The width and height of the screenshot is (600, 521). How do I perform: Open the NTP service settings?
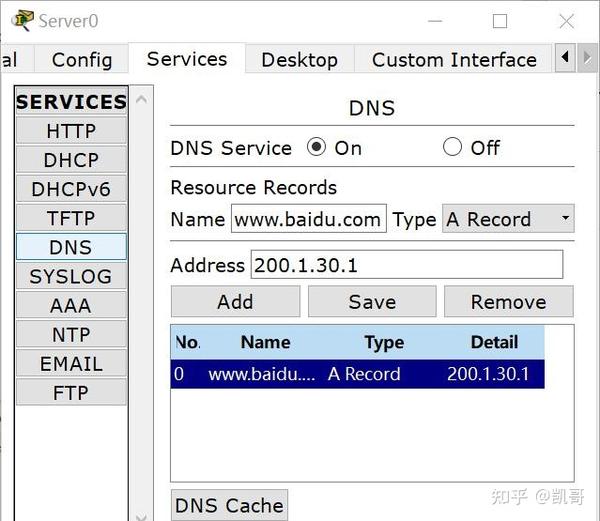[x=71, y=334]
